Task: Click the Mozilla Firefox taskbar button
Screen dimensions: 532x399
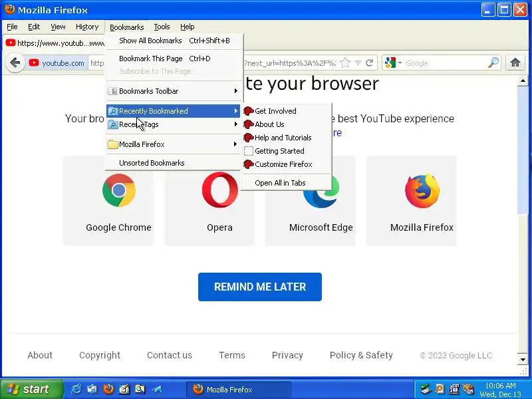Action: point(239,390)
